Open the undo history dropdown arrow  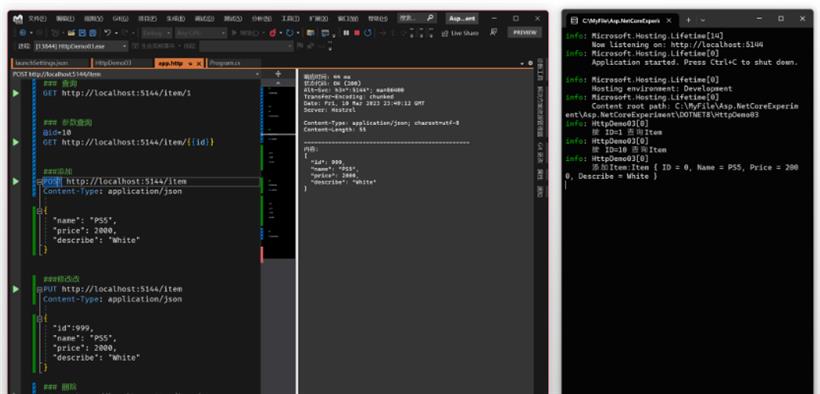pyautogui.click(x=116, y=33)
